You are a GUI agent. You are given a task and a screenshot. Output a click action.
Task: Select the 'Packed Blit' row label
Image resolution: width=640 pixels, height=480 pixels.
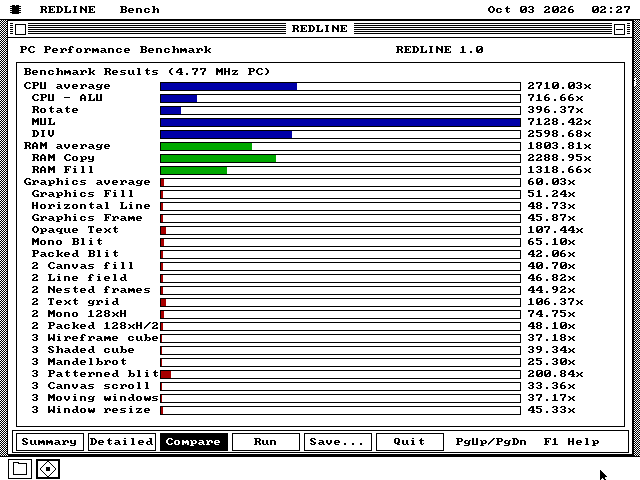75,254
